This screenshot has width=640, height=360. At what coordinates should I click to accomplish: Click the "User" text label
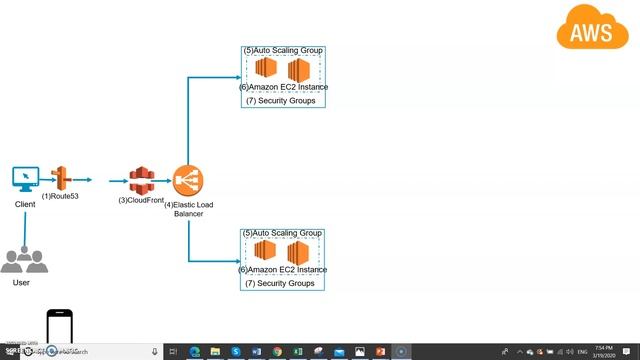click(x=21, y=282)
